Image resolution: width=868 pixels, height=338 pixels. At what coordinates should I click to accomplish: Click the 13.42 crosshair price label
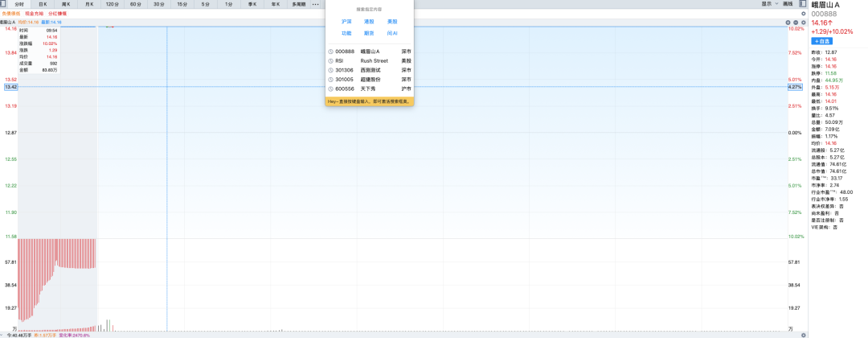(11, 87)
